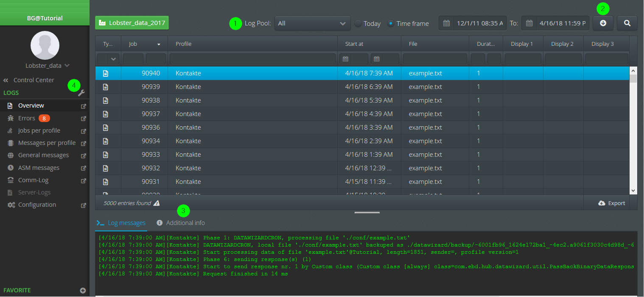The width and height of the screenshot is (644, 297).
Task: Open the To date calendar icon
Action: pyautogui.click(x=529, y=23)
